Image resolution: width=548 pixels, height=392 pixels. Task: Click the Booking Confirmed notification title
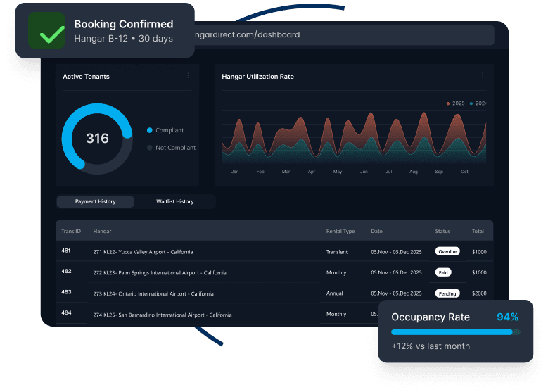point(124,24)
